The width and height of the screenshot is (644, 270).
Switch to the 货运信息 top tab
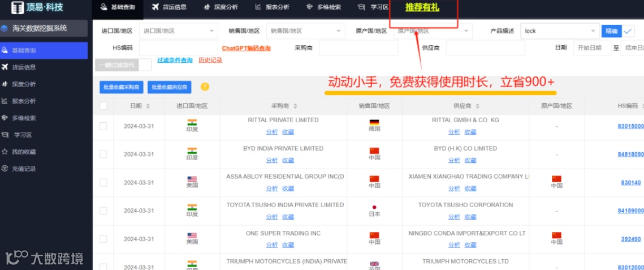(169, 7)
